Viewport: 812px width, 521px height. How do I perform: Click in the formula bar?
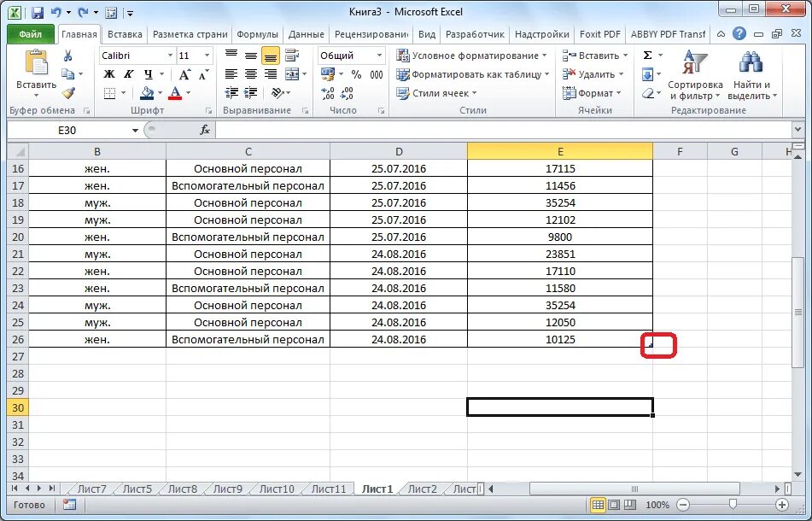click(x=502, y=130)
